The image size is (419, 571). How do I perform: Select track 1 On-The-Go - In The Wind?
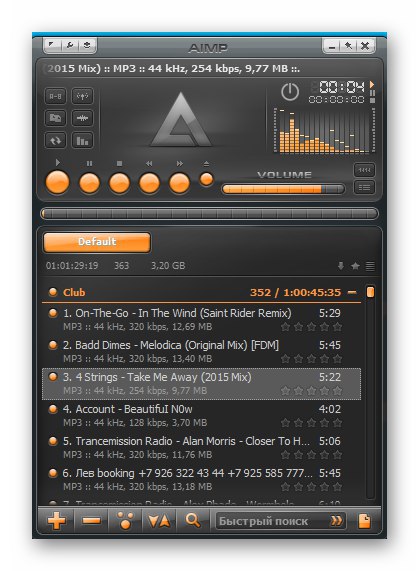(201, 320)
